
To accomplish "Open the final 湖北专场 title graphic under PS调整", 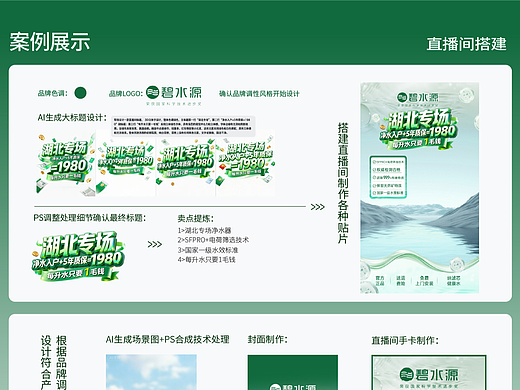I will pyautogui.click(x=78, y=255).
